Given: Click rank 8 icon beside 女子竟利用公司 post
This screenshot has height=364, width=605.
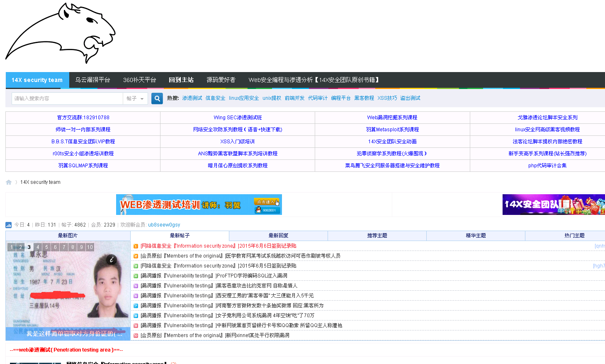Looking at the screenshot, I should click(x=136, y=316).
